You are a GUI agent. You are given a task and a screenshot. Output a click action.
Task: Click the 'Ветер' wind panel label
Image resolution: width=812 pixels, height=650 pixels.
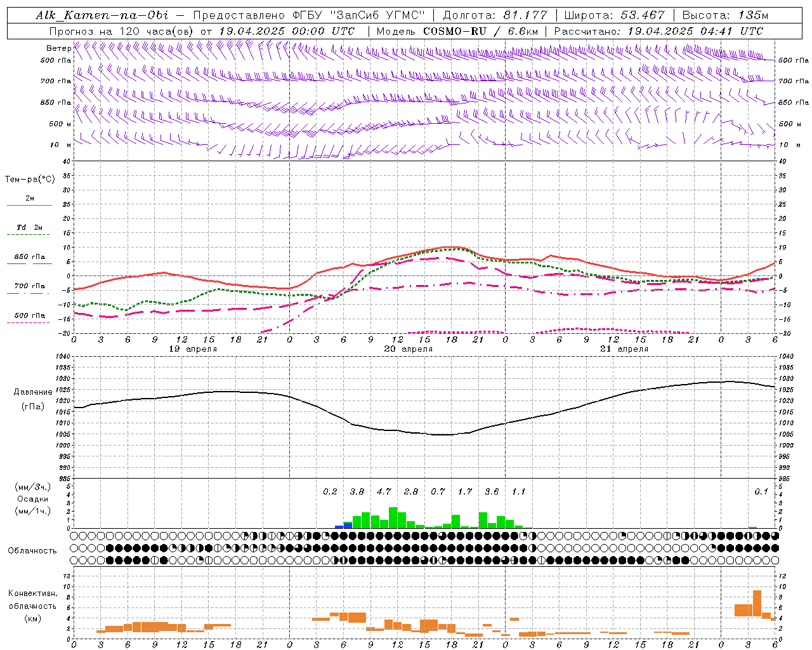pos(58,48)
